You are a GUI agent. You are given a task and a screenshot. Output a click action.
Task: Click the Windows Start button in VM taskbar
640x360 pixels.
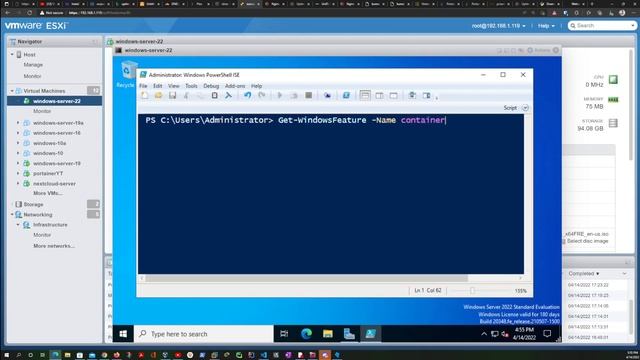(123, 334)
